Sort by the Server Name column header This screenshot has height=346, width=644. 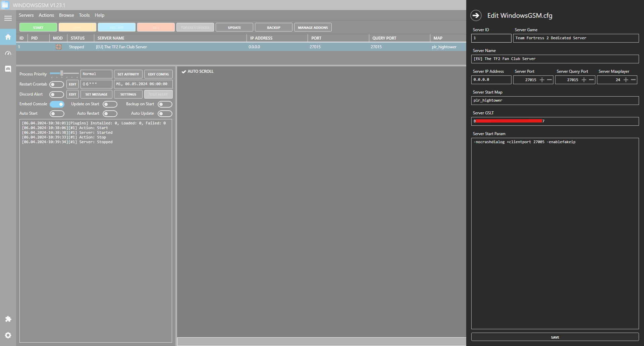click(170, 38)
